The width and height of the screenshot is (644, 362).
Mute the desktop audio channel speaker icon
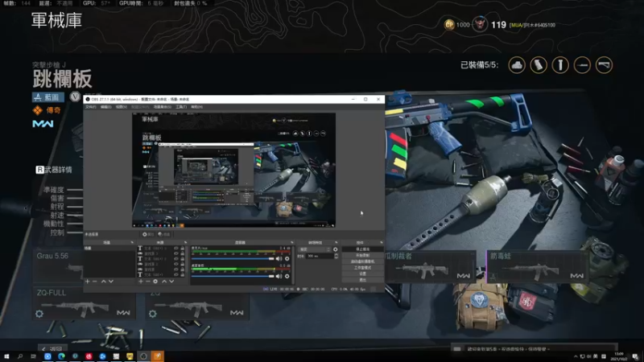click(279, 276)
